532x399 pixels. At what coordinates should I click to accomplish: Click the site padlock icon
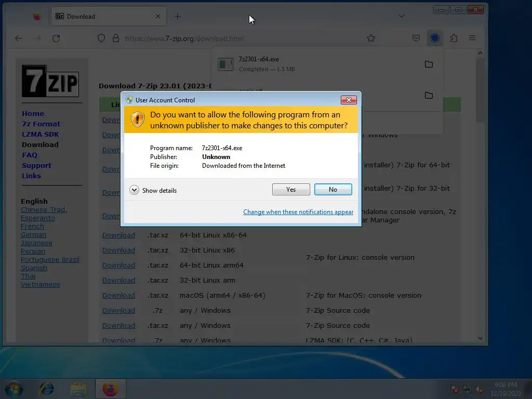tap(116, 38)
